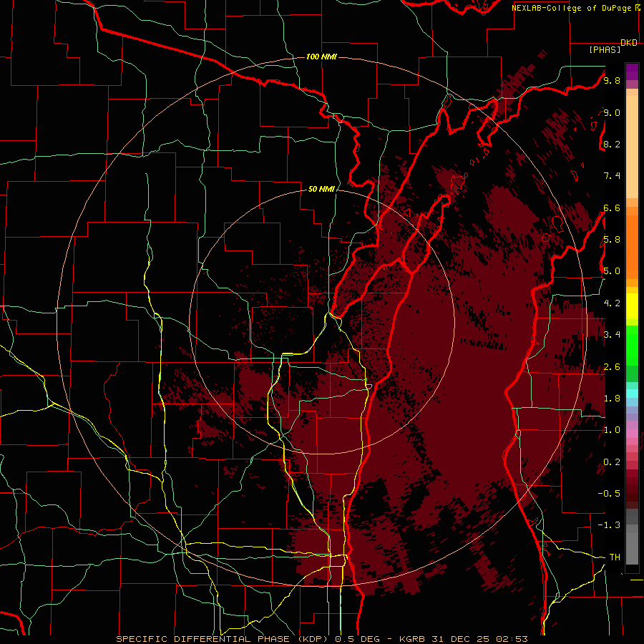Viewport: 644px width, 644px height.
Task: Click the 100 NMI range ring label
Action: pos(321,57)
